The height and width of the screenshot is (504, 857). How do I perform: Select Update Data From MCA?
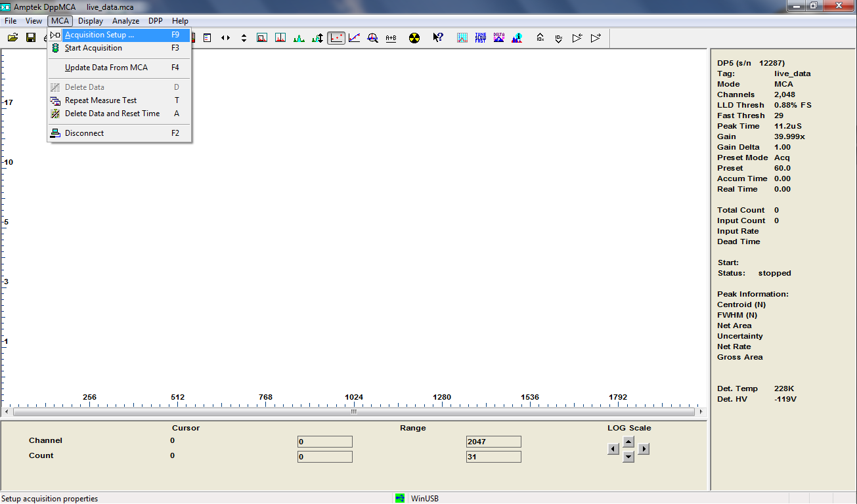120,68
